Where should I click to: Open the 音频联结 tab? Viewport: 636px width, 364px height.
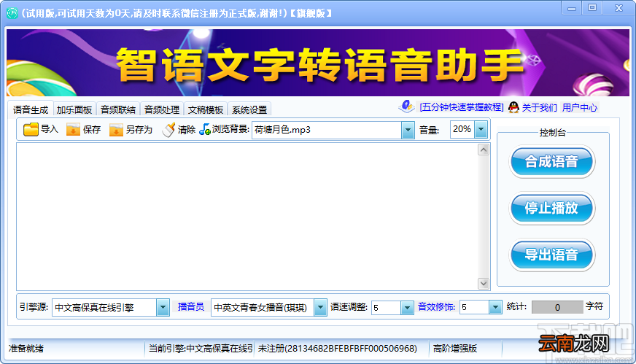coord(118,109)
